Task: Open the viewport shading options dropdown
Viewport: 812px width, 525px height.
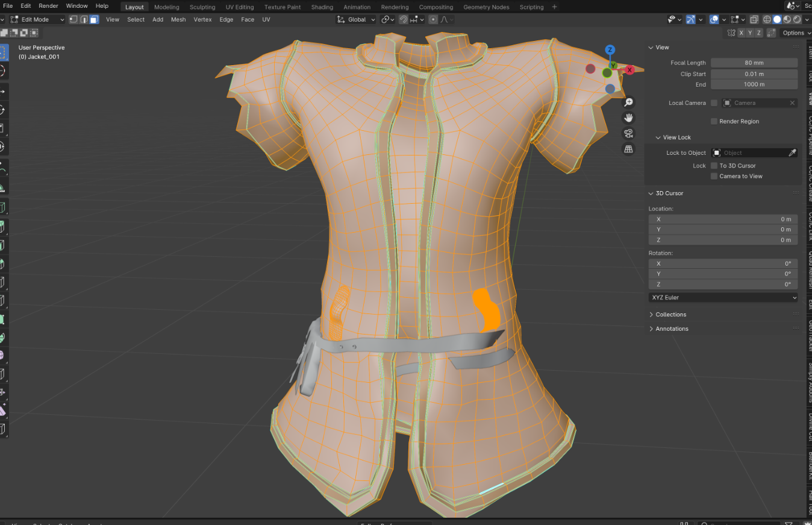Action: click(807, 19)
